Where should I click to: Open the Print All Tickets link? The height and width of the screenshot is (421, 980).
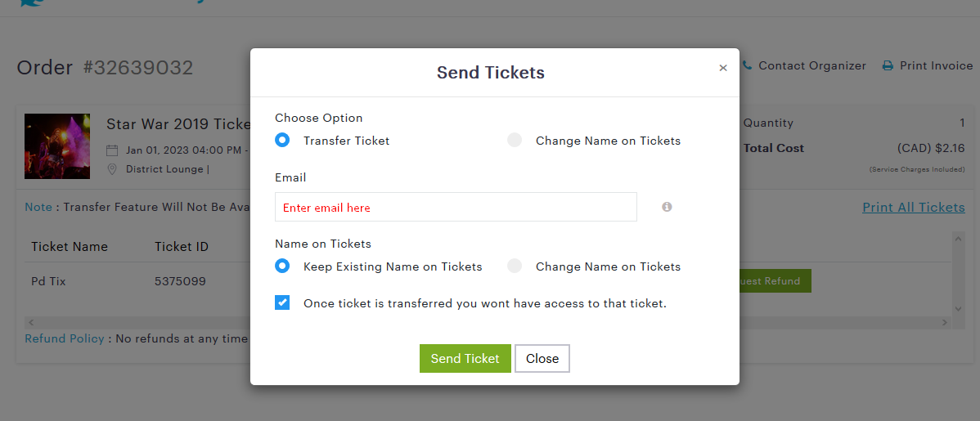click(x=914, y=208)
